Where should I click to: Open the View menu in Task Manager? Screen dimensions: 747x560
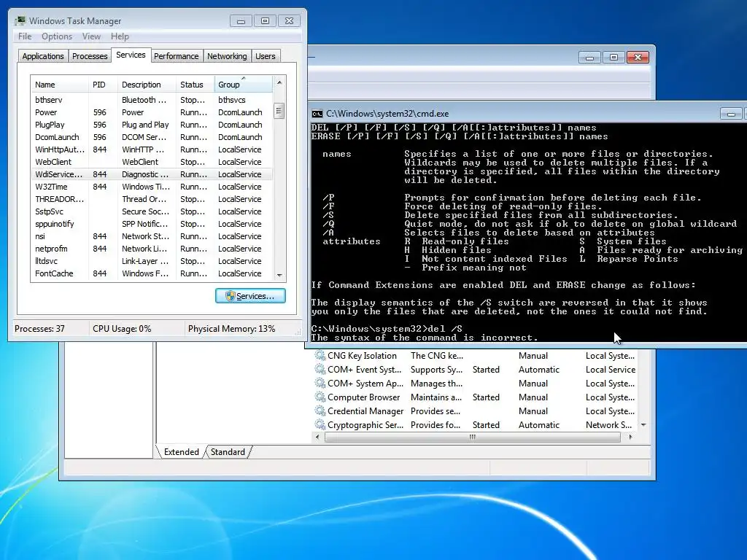[x=91, y=36]
